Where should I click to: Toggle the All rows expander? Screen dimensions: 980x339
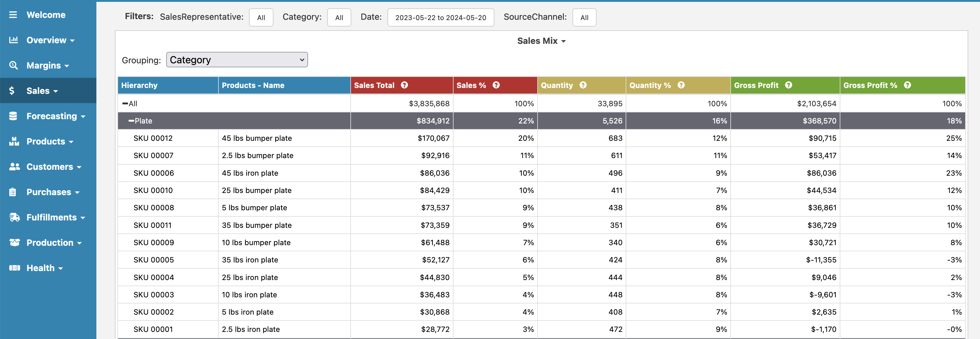(x=125, y=103)
